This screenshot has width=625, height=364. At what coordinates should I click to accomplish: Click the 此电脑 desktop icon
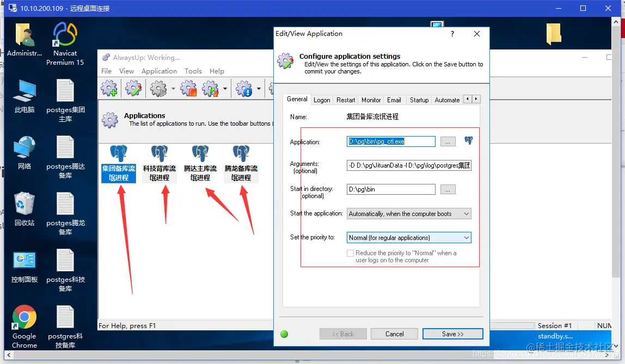pos(24,96)
